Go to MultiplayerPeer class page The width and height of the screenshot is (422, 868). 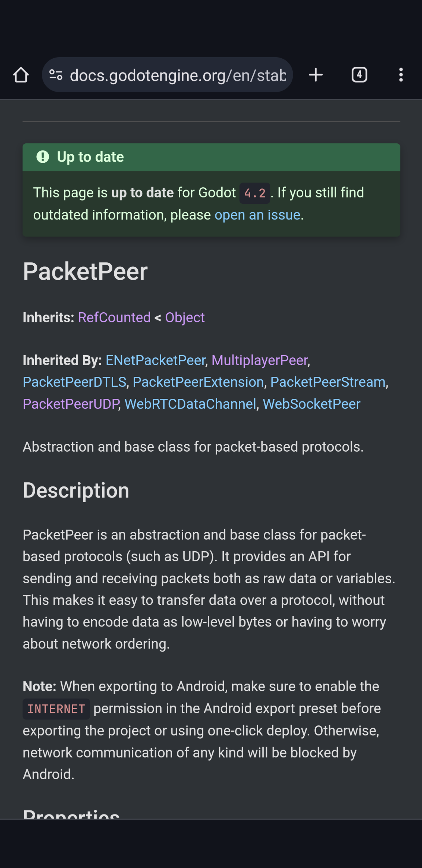(259, 360)
